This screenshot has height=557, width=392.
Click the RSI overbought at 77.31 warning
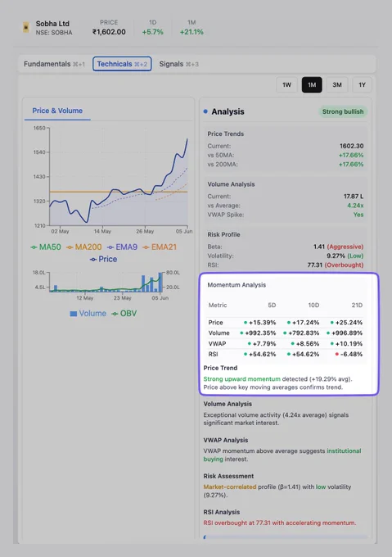coord(280,523)
